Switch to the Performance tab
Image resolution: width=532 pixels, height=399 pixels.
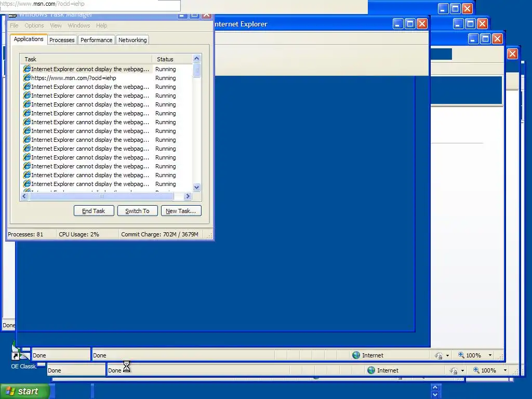pos(96,40)
